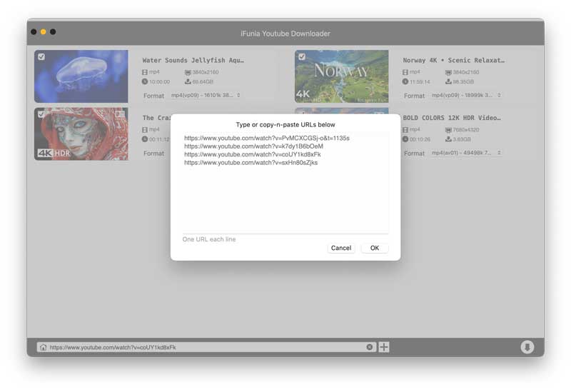
Task: Click the home icon in the URL bar
Action: (44, 348)
